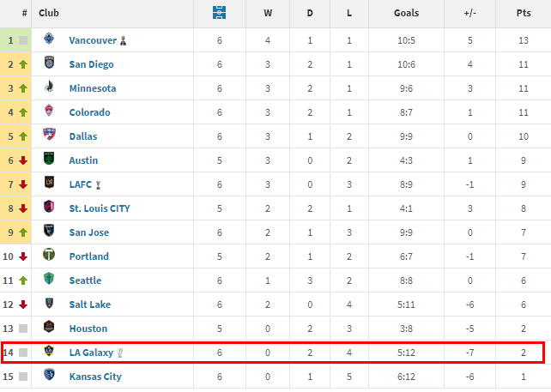Screen dimensions: 551x392
Task: Click the Vancouver Whitecaps crest icon
Action: tap(49, 39)
